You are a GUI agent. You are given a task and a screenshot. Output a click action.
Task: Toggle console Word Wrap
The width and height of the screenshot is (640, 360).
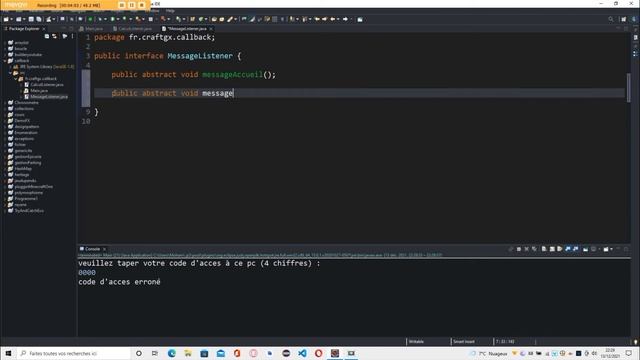560,249
